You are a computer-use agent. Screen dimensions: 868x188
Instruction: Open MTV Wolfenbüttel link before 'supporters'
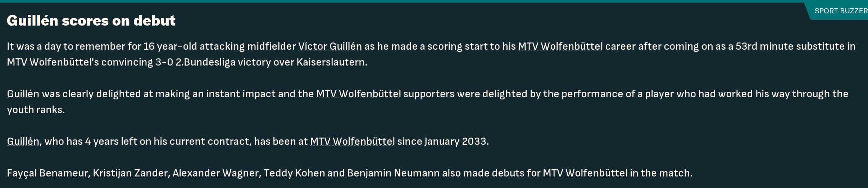click(x=358, y=94)
